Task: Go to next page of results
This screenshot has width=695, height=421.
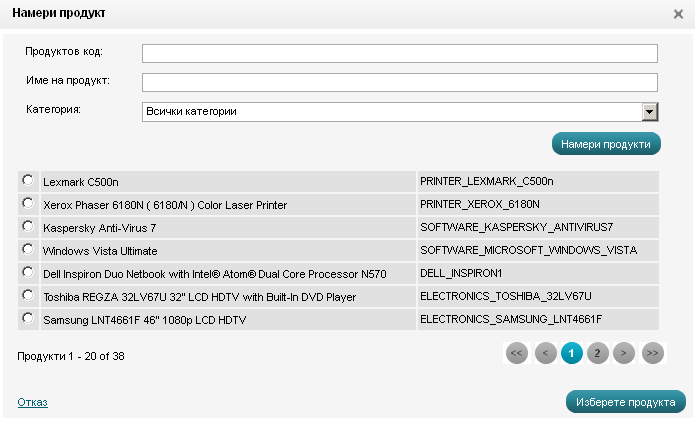Action: point(624,352)
